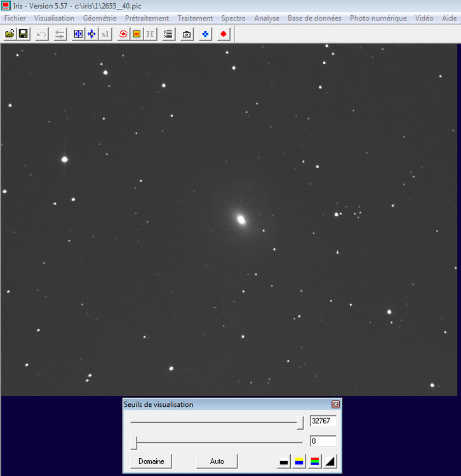Open the Fichier menu
The width and height of the screenshot is (461, 476).
(15, 18)
